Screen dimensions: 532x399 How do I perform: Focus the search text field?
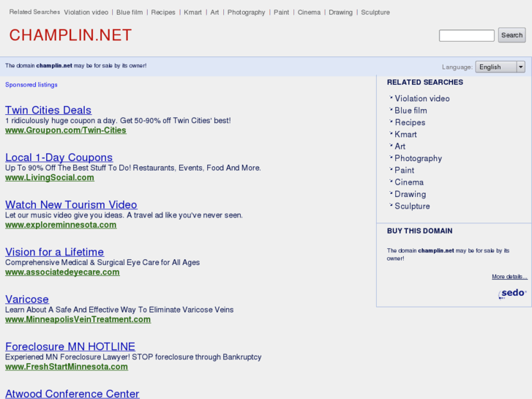[467, 35]
